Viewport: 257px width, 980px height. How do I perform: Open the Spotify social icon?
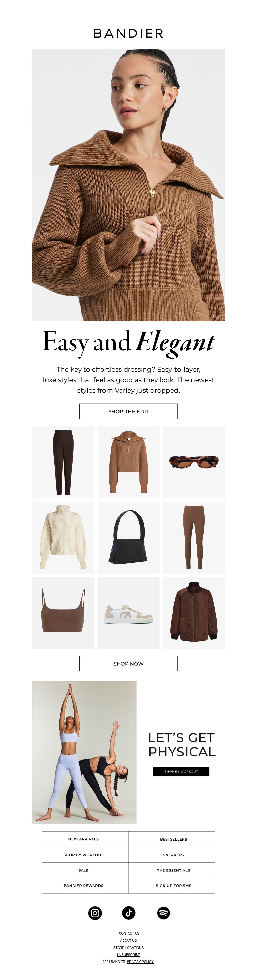coord(164,913)
